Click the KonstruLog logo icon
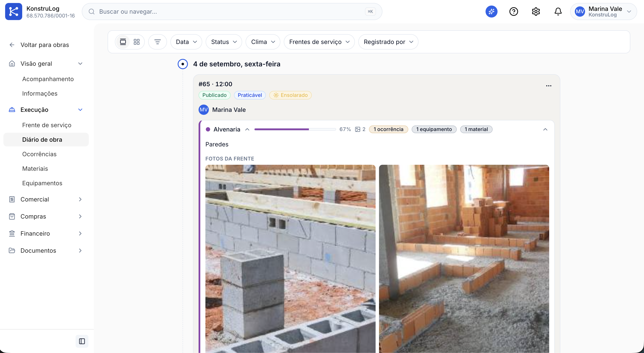 click(x=13, y=12)
